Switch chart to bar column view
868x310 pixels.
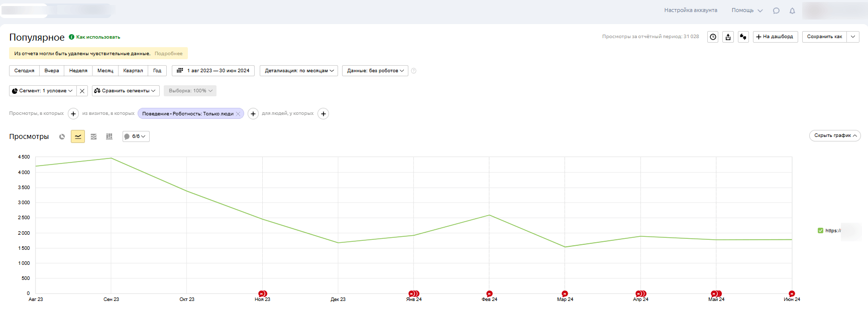pyautogui.click(x=109, y=136)
